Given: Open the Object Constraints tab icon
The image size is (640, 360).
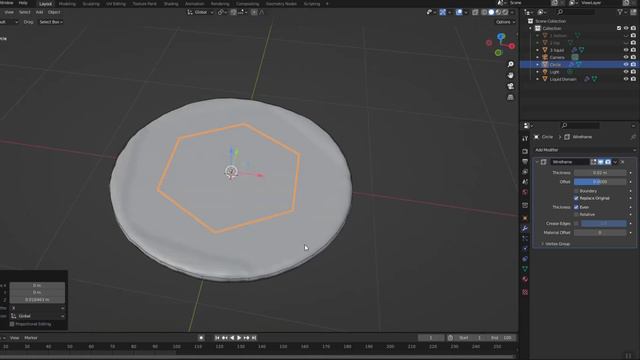Looking at the screenshot, I should pyautogui.click(x=525, y=259).
